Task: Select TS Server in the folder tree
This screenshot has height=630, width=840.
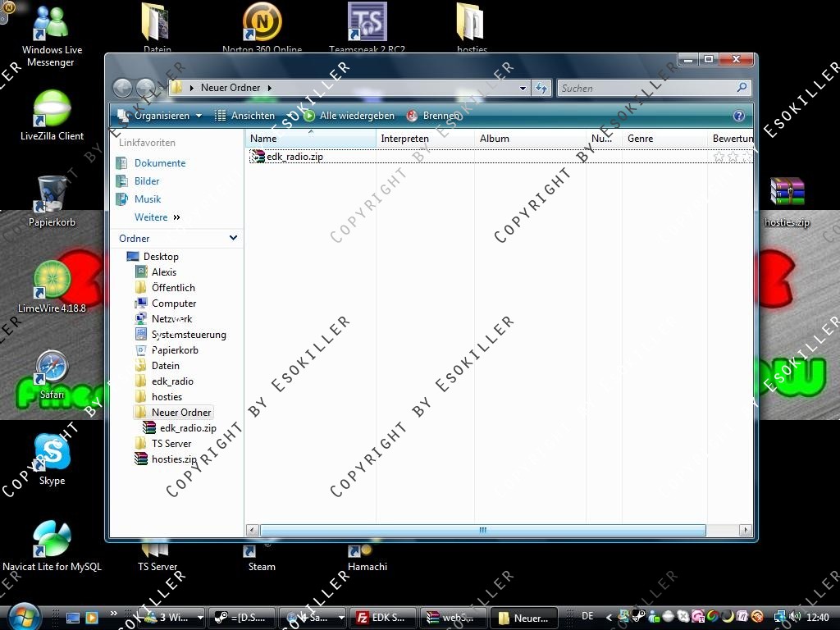Action: point(171,444)
